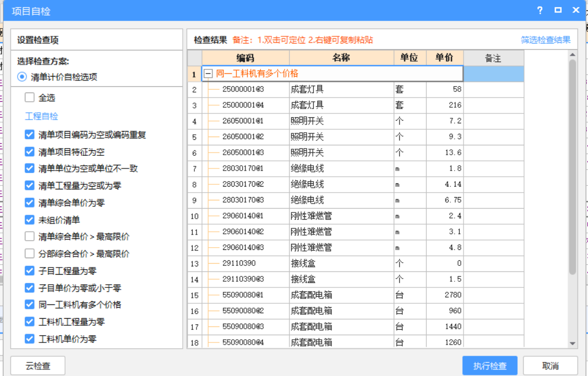Uncheck 工料机单价为零
588x376 pixels.
(x=30, y=339)
